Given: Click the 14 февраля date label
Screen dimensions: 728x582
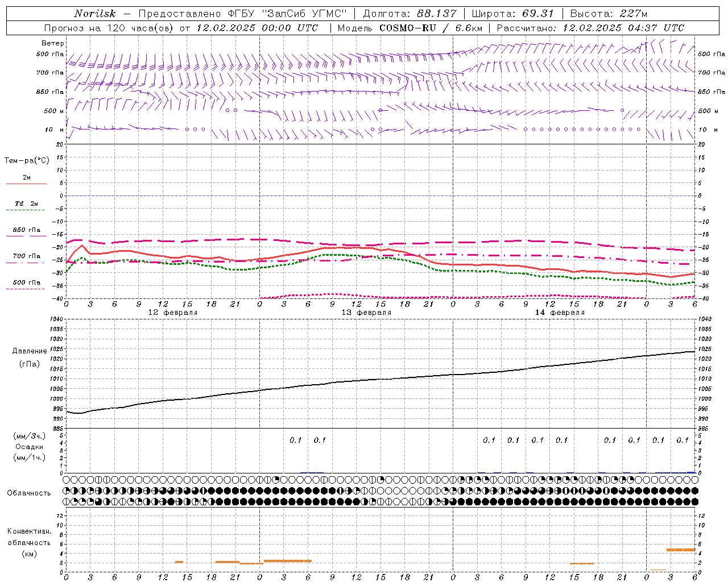Looking at the screenshot, I should 560,313.
